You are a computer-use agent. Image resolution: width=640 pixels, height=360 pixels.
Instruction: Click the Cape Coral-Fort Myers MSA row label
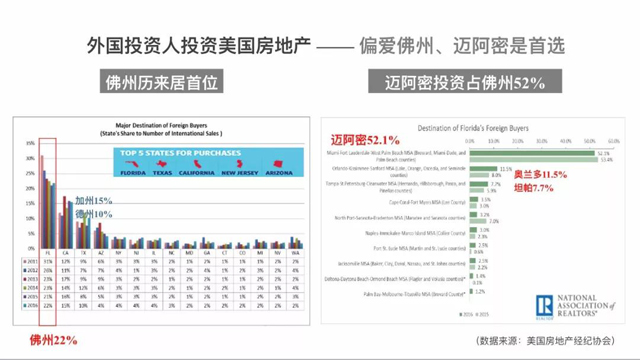[x=427, y=202]
